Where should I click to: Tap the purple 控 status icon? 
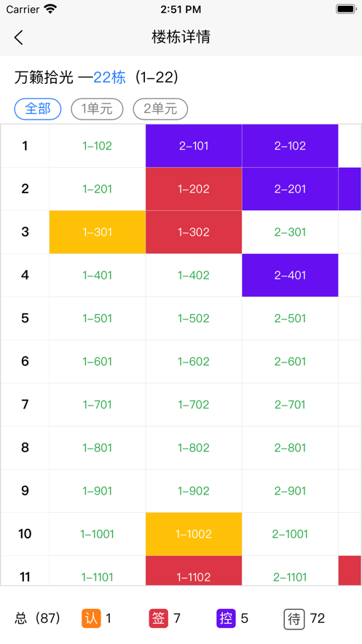[226, 618]
